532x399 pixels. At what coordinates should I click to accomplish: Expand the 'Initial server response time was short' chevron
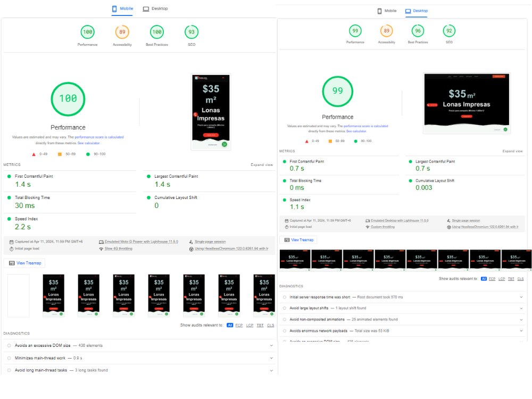pos(521,297)
